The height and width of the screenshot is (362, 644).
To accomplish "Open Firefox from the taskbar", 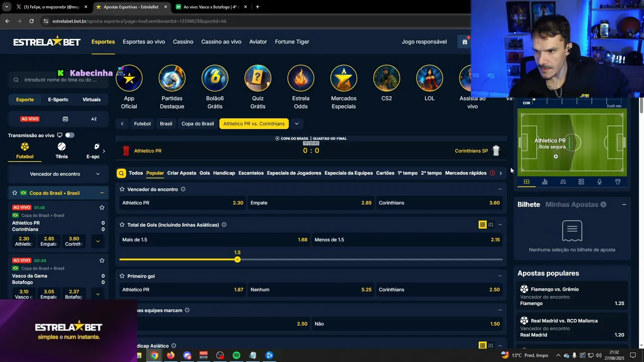I will (x=171, y=355).
